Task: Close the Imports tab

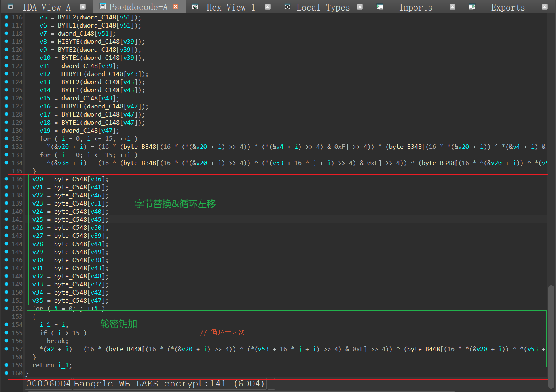Action: [452, 7]
